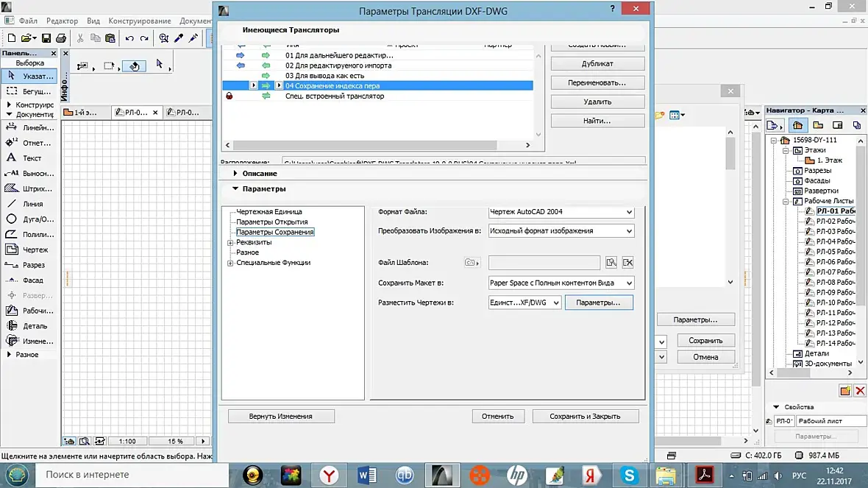Expand the Реквизиты tree node

(230, 243)
